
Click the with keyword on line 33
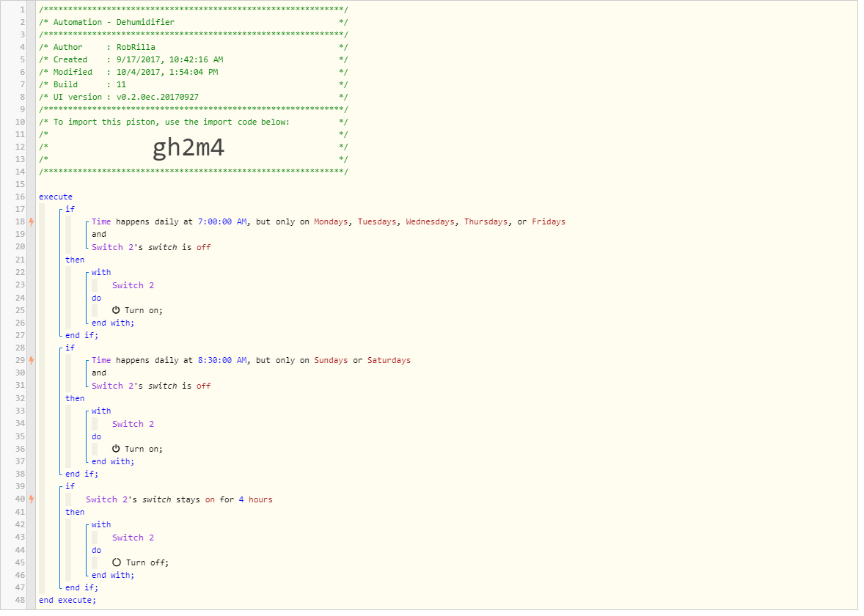point(101,411)
